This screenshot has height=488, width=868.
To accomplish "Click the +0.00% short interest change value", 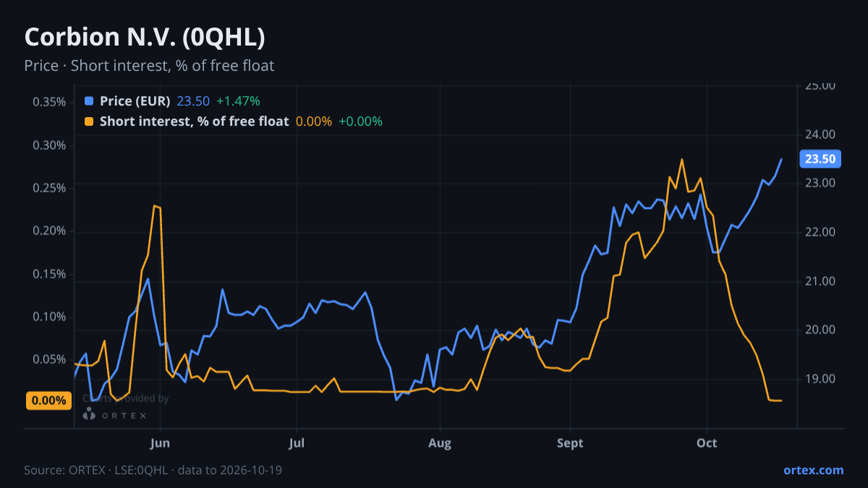I will pos(360,121).
